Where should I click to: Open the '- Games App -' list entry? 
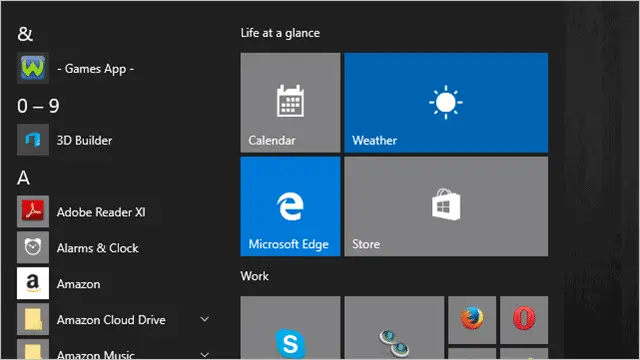tap(96, 69)
